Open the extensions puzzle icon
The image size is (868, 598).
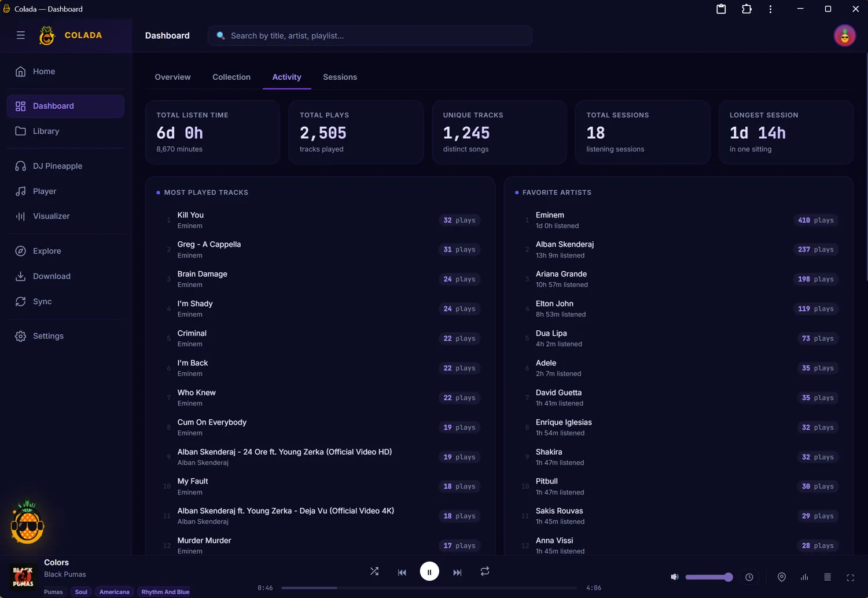pos(746,9)
